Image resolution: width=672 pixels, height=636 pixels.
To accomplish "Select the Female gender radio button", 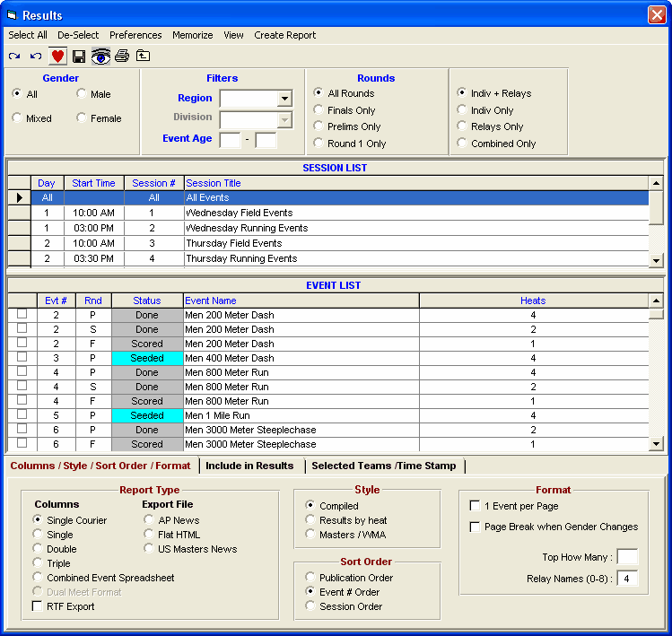I will 82,118.
